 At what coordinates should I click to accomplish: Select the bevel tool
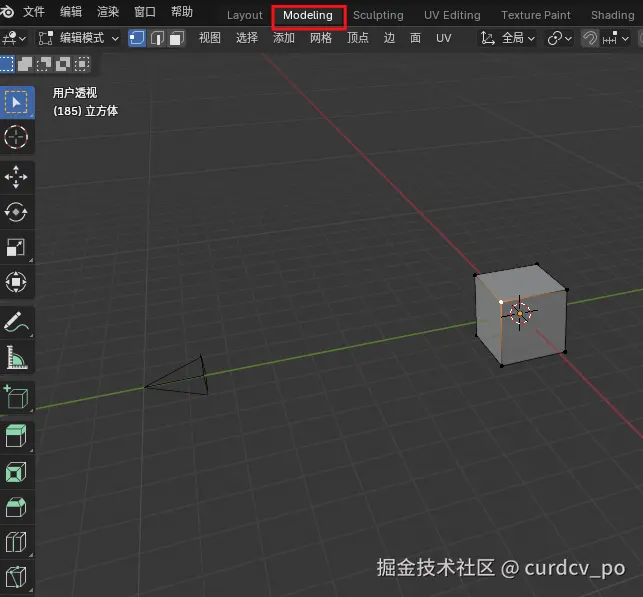click(16, 507)
